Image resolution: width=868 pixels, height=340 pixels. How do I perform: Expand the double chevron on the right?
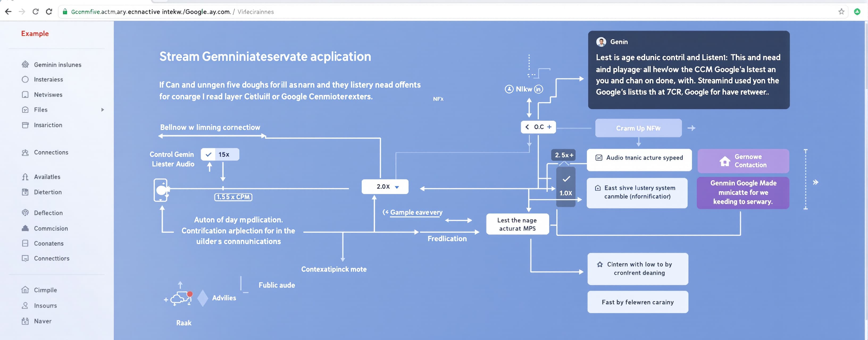click(815, 182)
